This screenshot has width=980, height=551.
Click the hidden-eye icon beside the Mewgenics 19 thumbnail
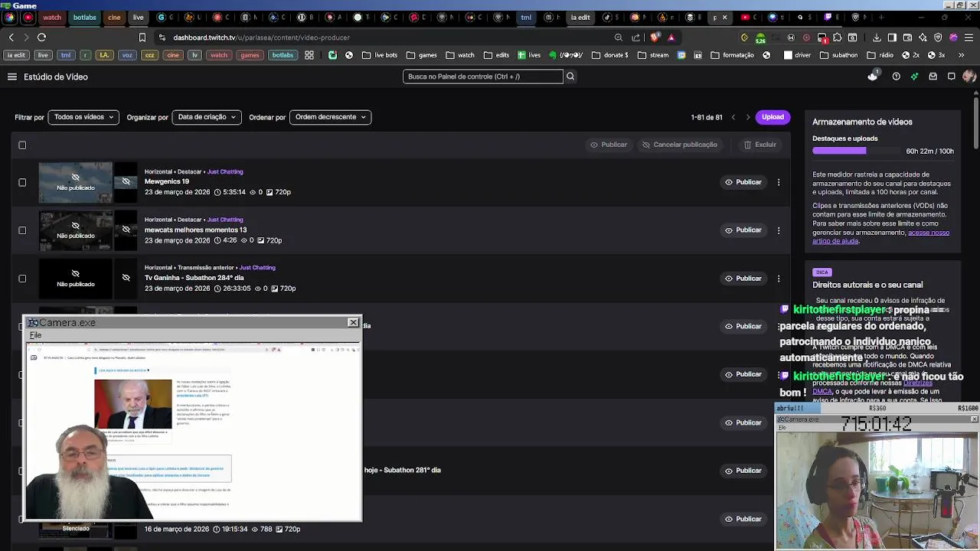coord(126,182)
